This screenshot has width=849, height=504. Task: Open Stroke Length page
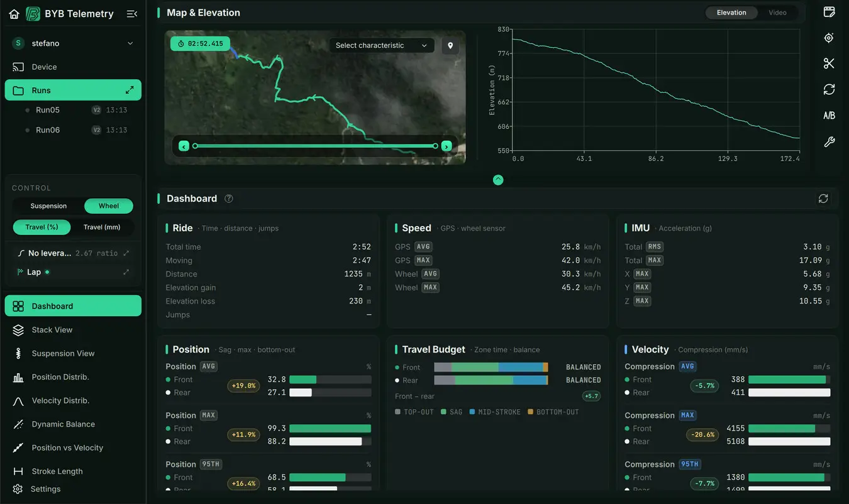pyautogui.click(x=73, y=471)
